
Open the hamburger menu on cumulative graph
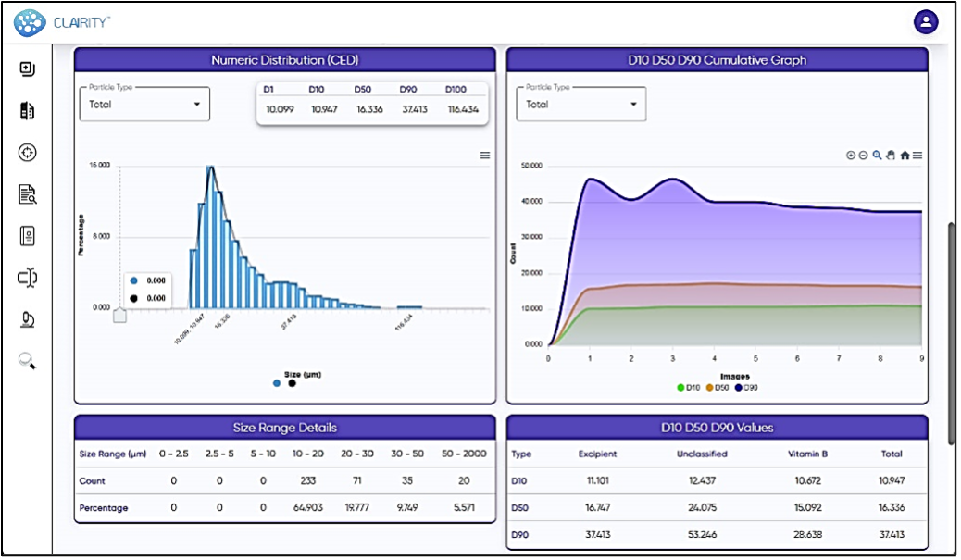click(917, 156)
